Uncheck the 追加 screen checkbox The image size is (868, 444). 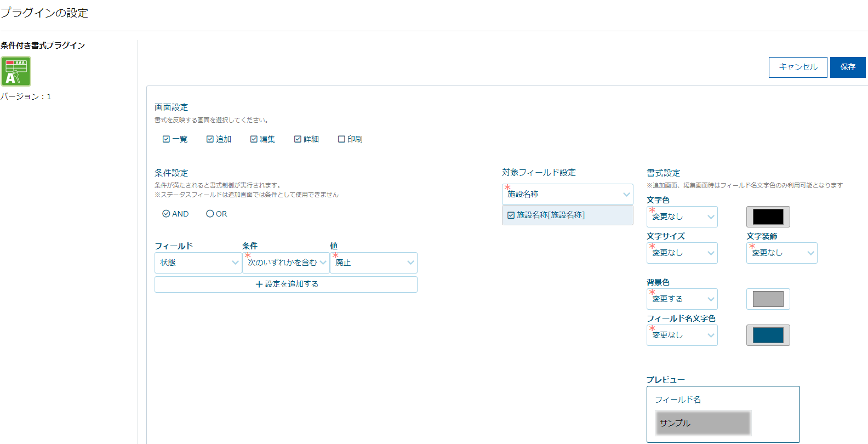click(x=210, y=139)
